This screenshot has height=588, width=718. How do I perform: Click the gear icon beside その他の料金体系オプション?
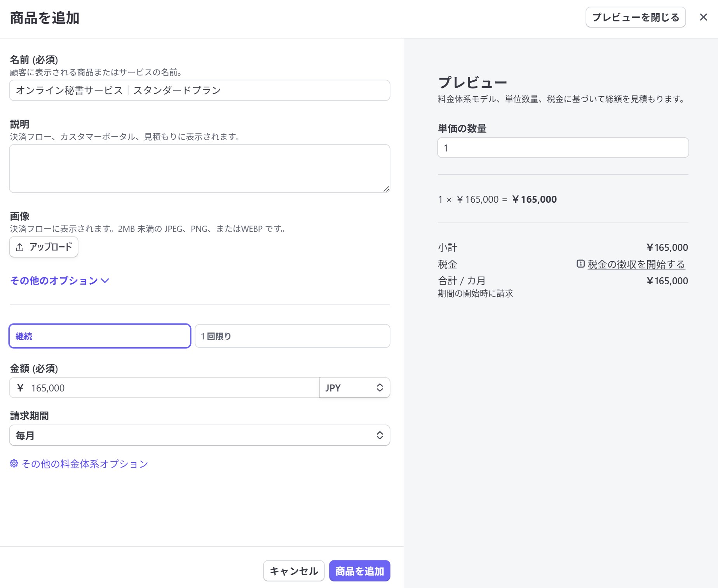tap(14, 463)
